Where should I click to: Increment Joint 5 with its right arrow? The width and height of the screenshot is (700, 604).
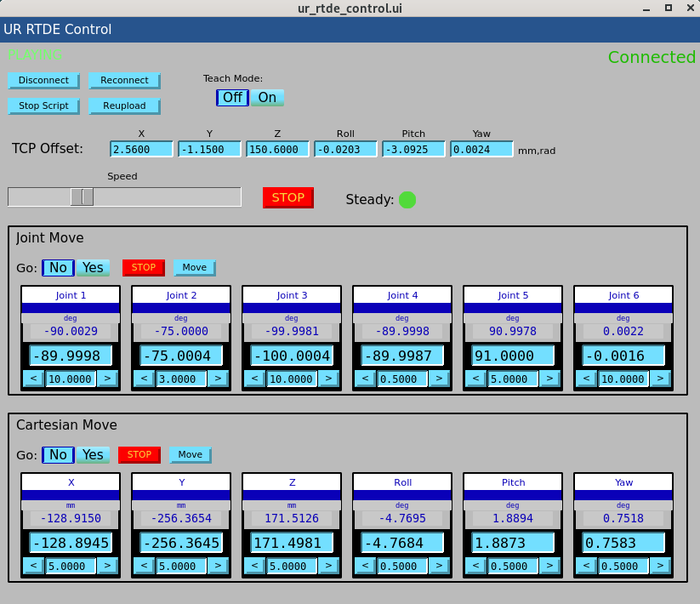pyautogui.click(x=549, y=379)
